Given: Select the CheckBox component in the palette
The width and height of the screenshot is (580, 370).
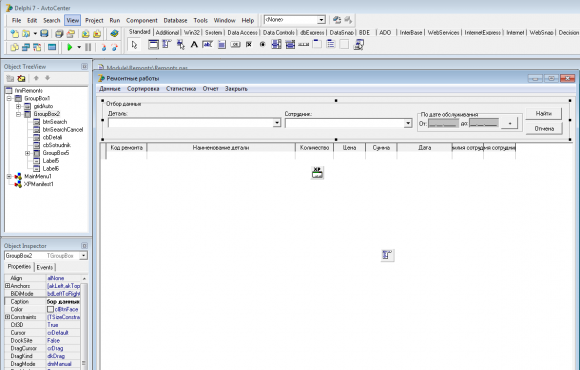Looking at the screenshot, I should coord(249,45).
